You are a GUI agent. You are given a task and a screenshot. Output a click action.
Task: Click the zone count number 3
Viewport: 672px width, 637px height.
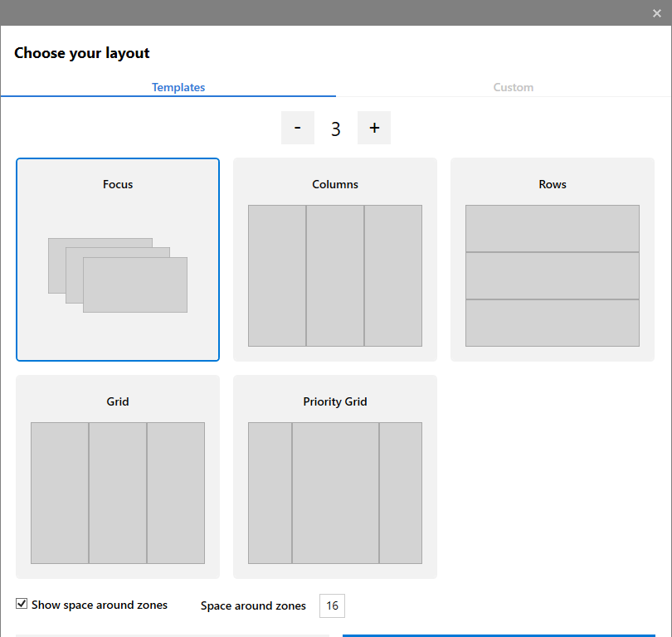click(336, 129)
